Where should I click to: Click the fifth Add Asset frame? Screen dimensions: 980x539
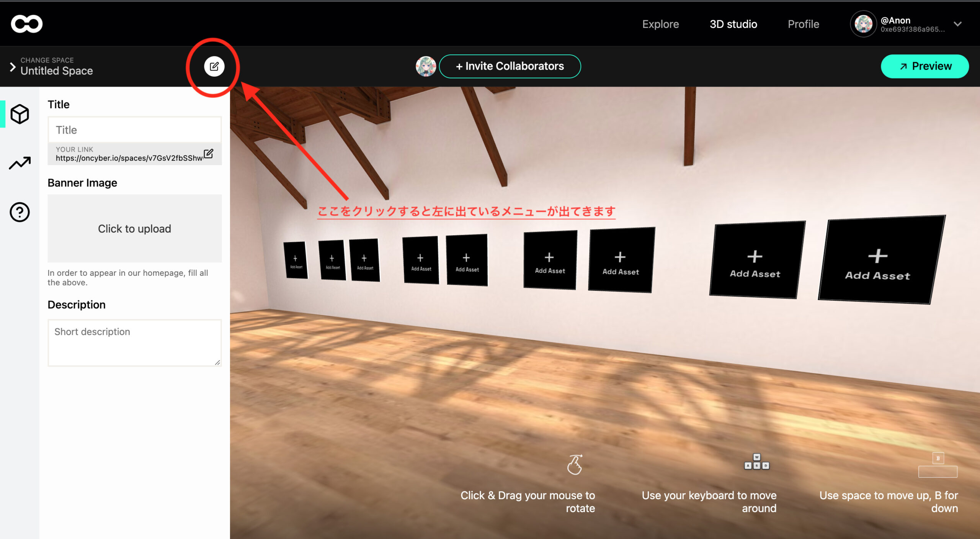pyautogui.click(x=467, y=260)
